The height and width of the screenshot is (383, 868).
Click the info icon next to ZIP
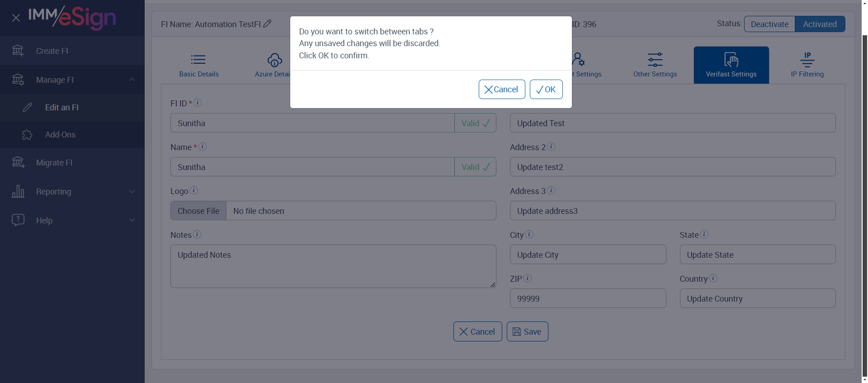coord(528,278)
